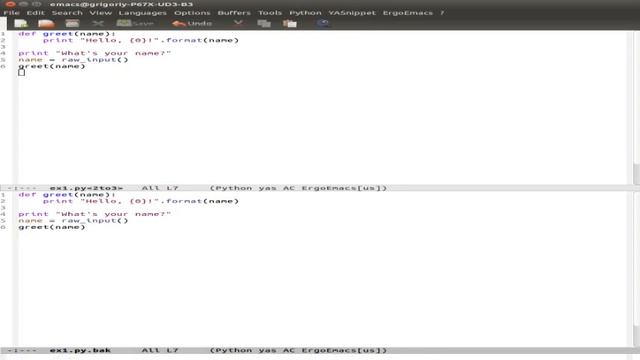
Task: Click the 'Hello' print line in the lower buffer
Action: pos(141,201)
